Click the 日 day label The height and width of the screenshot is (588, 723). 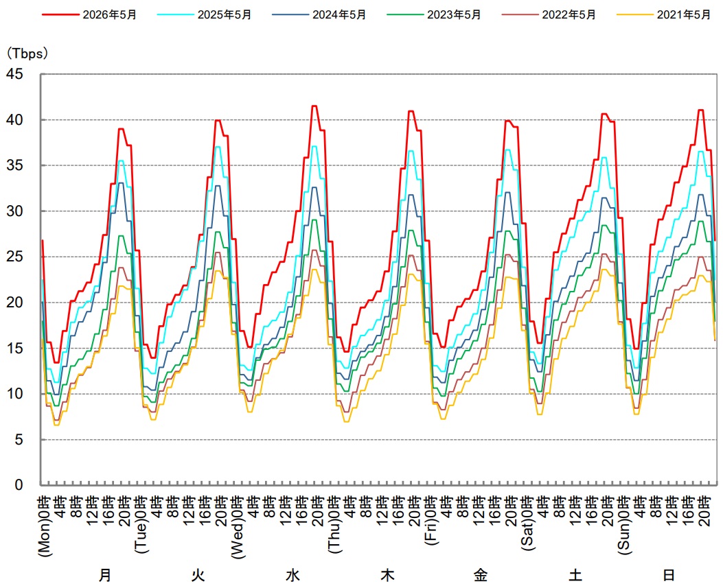point(669,575)
